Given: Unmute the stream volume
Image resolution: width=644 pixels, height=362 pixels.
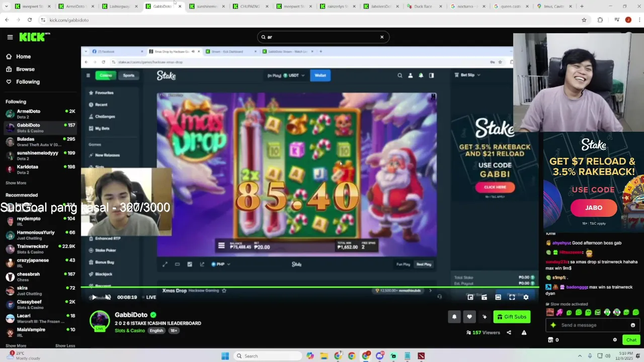Looking at the screenshot, I should click(108, 297).
